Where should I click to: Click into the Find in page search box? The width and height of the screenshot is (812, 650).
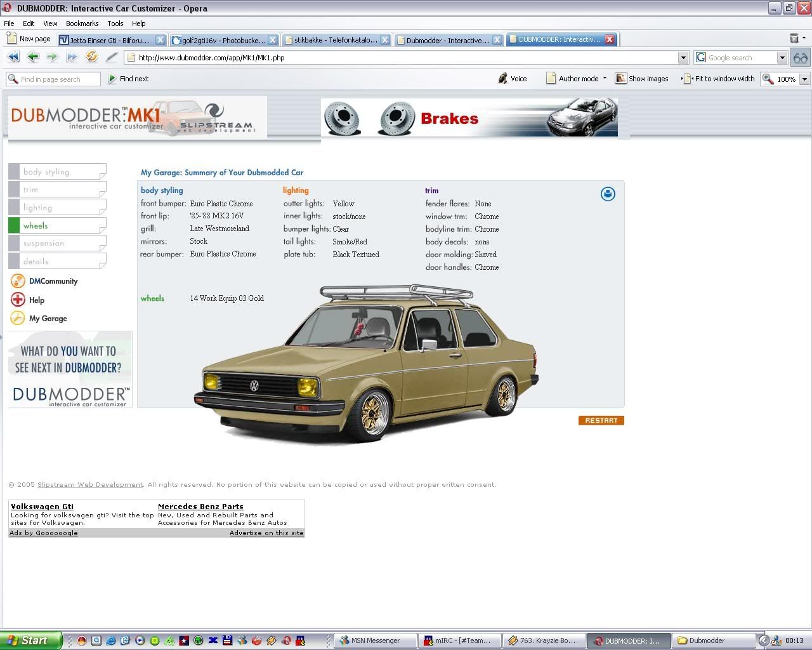point(53,79)
